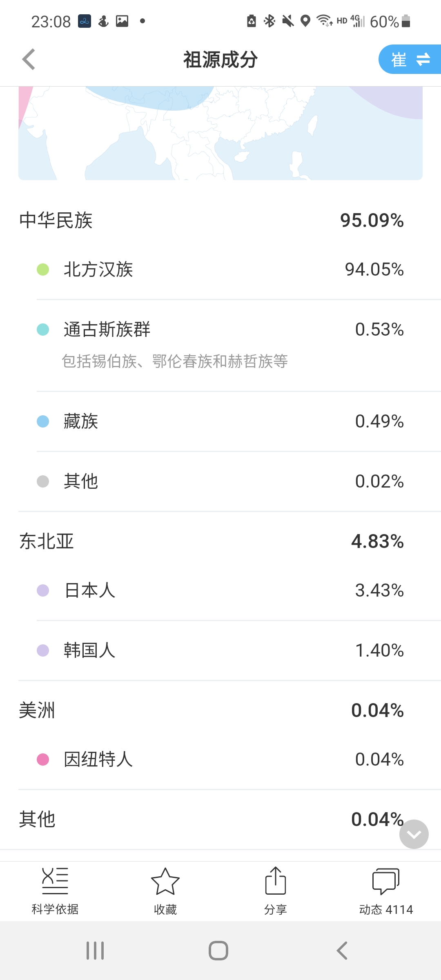Viewport: 441px width, 980px height.
Task: Open 科学依据 science basis icon
Action: [x=55, y=891]
